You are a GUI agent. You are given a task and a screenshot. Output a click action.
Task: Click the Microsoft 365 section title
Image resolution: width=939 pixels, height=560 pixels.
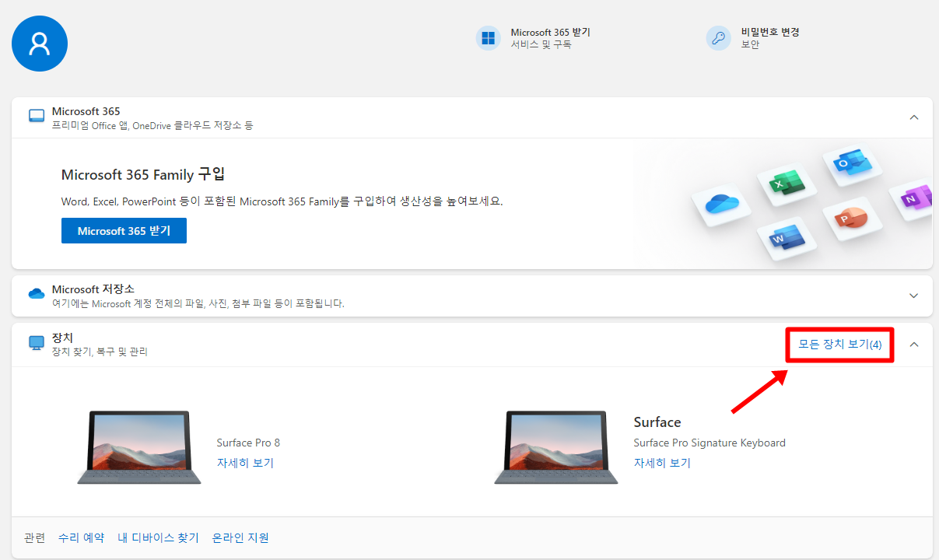click(86, 111)
